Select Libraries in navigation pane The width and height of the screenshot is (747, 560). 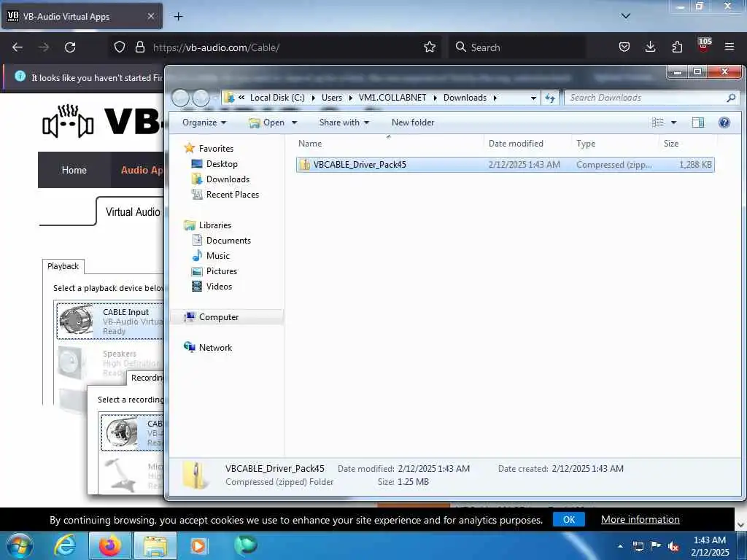pos(215,225)
